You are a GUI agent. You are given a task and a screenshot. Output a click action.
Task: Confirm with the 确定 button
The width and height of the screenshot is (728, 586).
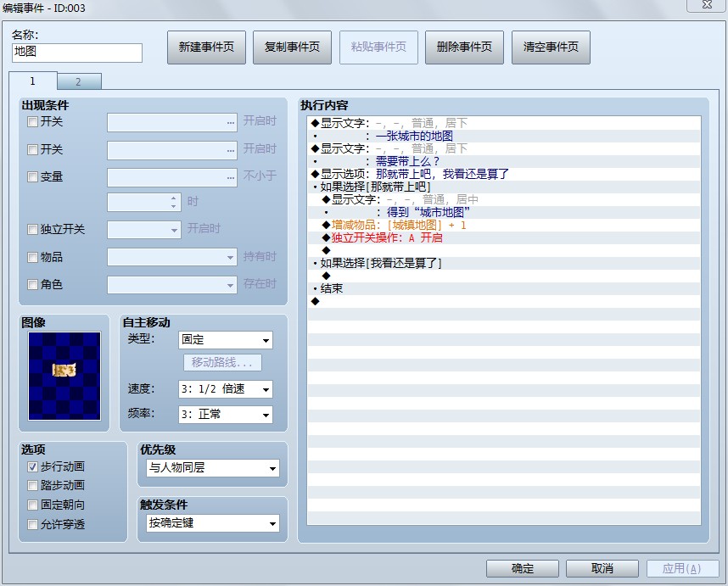[523, 568]
